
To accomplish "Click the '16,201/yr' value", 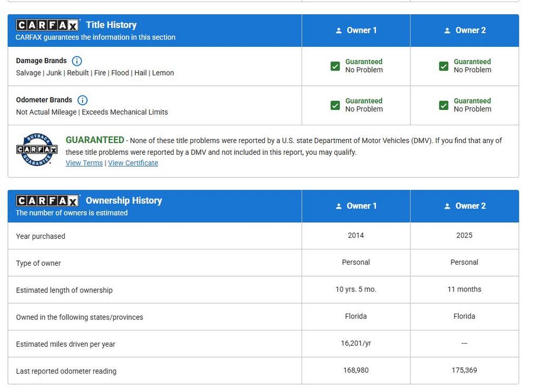I will tap(356, 343).
